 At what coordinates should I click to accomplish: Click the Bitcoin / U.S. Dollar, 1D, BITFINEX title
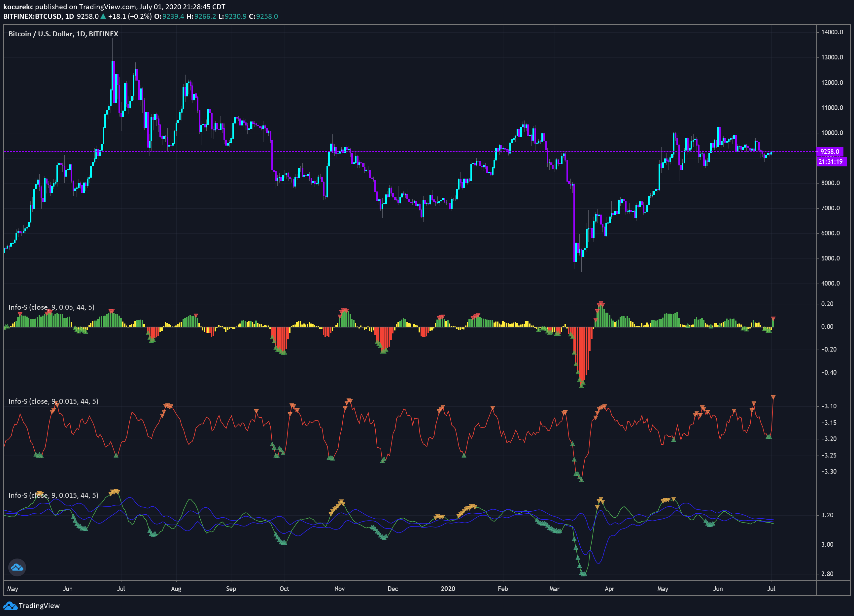tap(63, 34)
